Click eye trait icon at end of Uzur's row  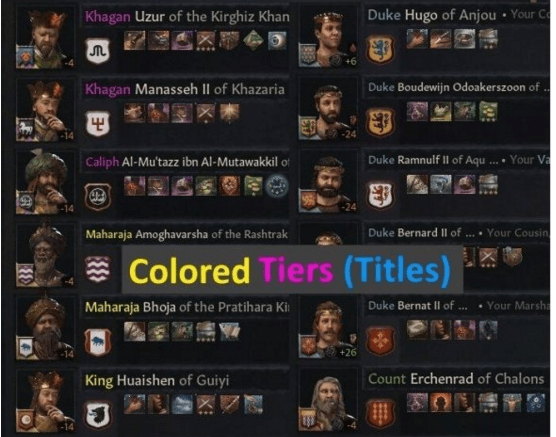click(277, 41)
